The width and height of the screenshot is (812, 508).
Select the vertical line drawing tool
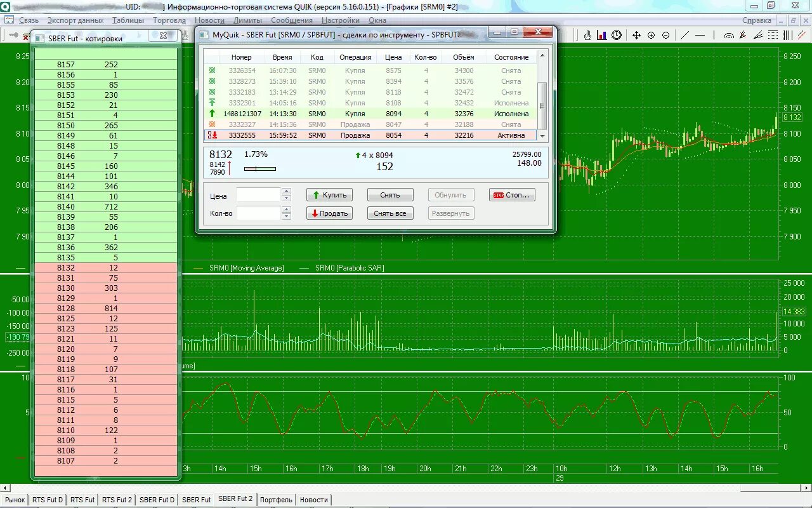[714, 35]
